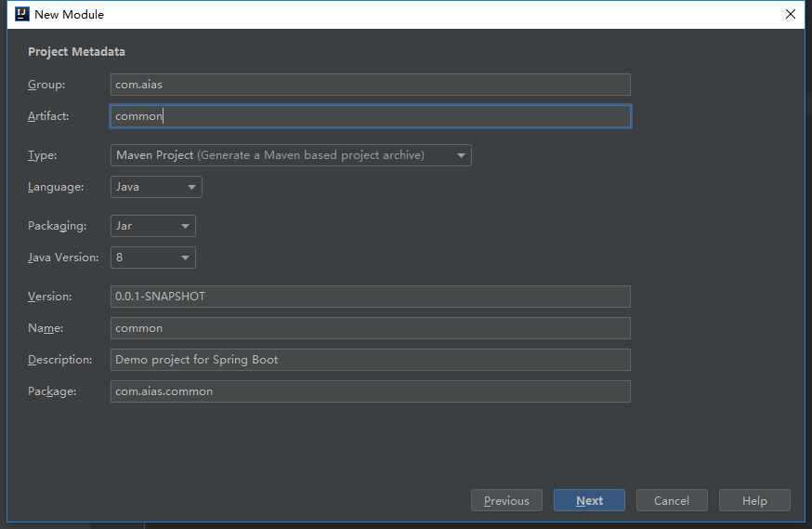The height and width of the screenshot is (529, 812).
Task: Click the Version field with 0.0.1-SNAPSHOT
Action: (370, 297)
